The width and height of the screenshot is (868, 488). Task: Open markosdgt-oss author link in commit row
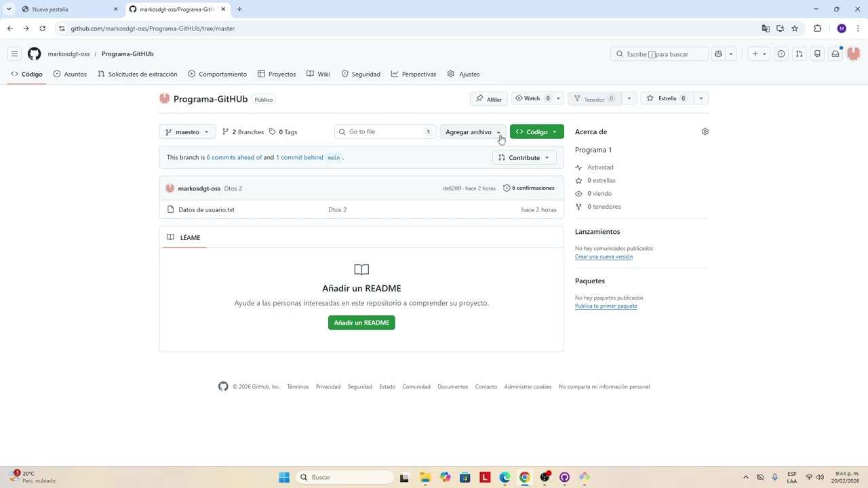[199, 188]
